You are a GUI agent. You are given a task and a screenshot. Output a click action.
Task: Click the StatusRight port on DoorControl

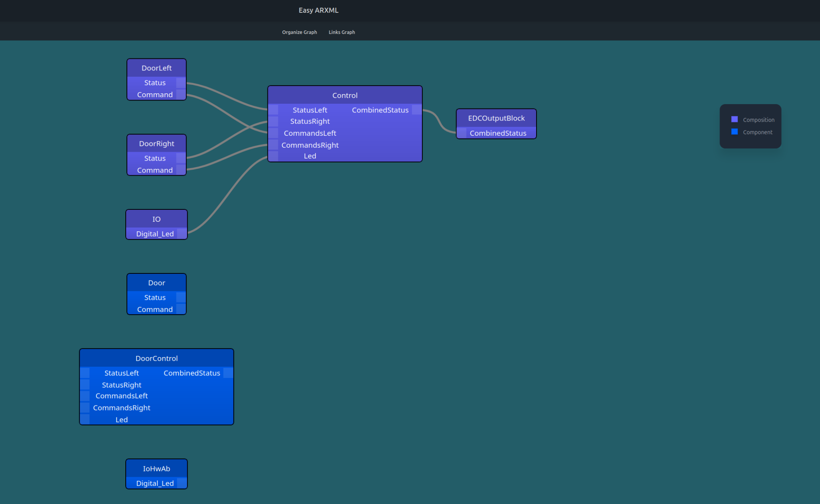tap(84, 385)
